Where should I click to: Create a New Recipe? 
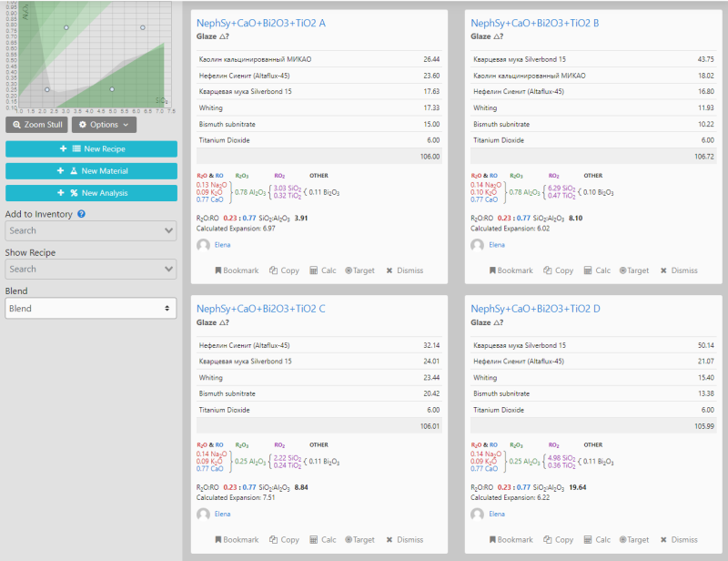pos(91,148)
